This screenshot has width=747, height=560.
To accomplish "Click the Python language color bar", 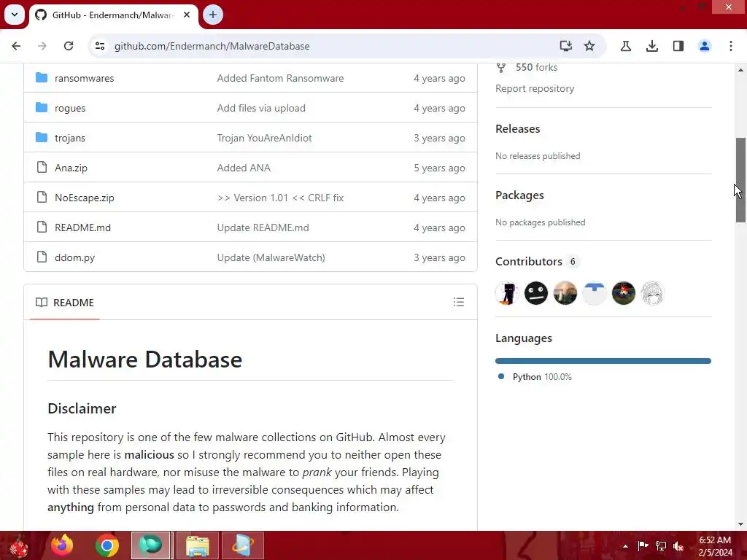I will (x=603, y=361).
